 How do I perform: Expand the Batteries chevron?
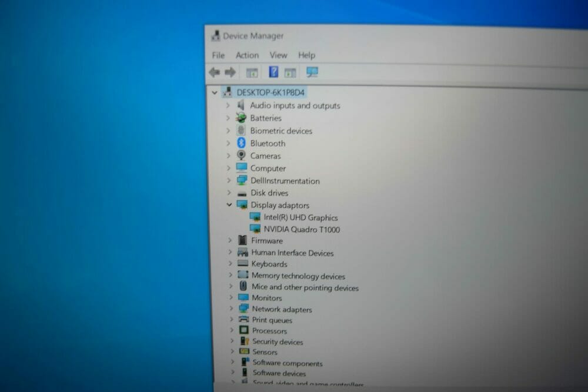point(228,118)
